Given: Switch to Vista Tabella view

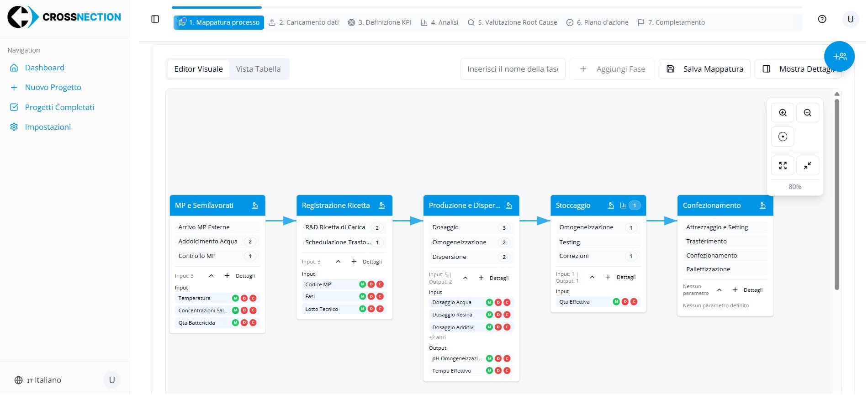Looking at the screenshot, I should [x=258, y=69].
